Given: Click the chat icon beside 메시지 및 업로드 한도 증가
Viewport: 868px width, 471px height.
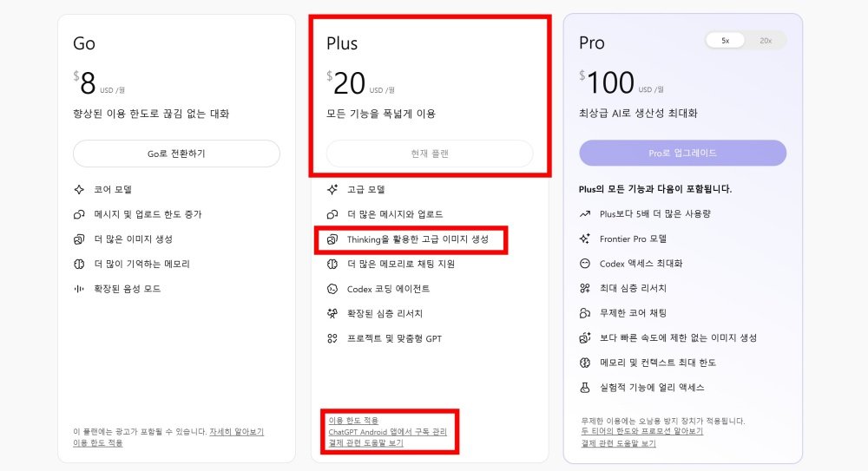Looking at the screenshot, I should tap(79, 214).
